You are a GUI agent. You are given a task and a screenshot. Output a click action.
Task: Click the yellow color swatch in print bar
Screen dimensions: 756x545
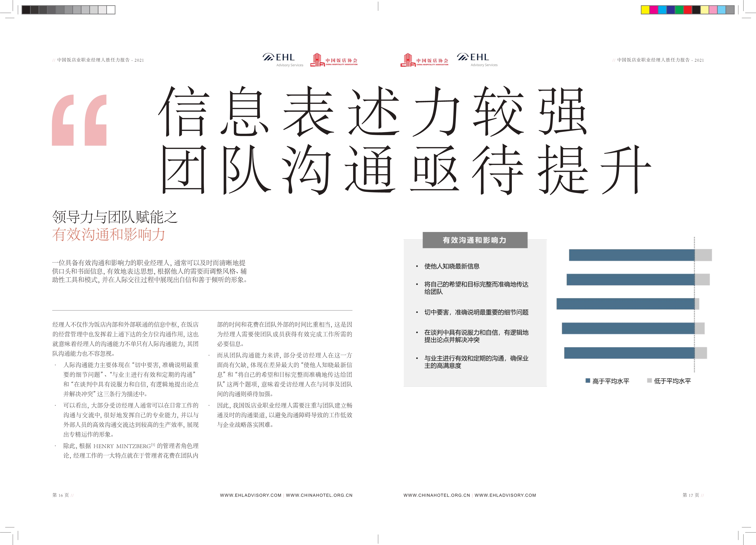(x=645, y=10)
